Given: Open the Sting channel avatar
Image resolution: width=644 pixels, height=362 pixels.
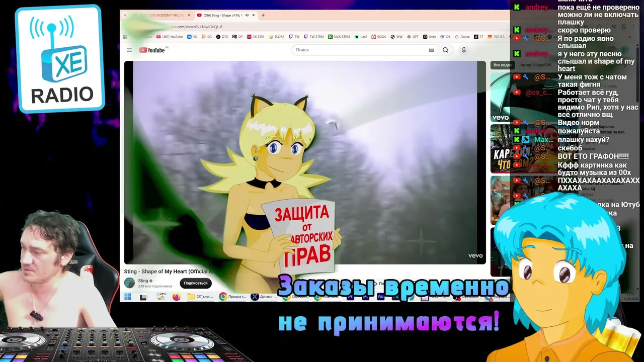Looking at the screenshot, I should coord(129,283).
